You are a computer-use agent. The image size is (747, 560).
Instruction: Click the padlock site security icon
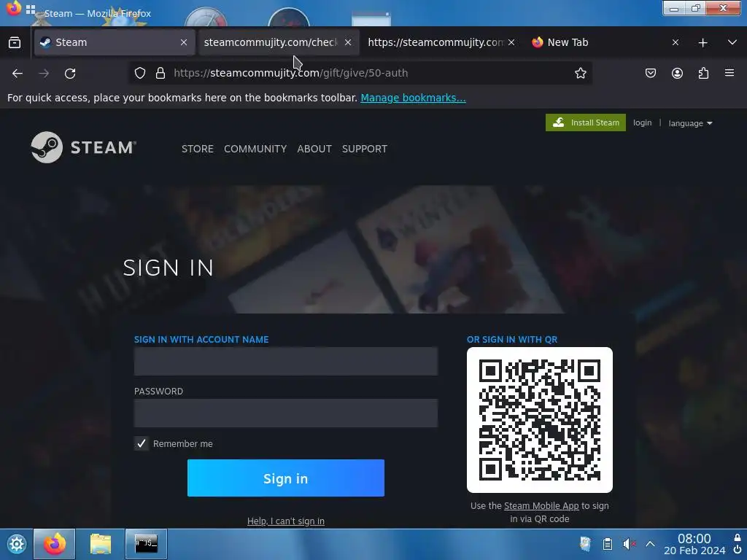click(x=160, y=73)
